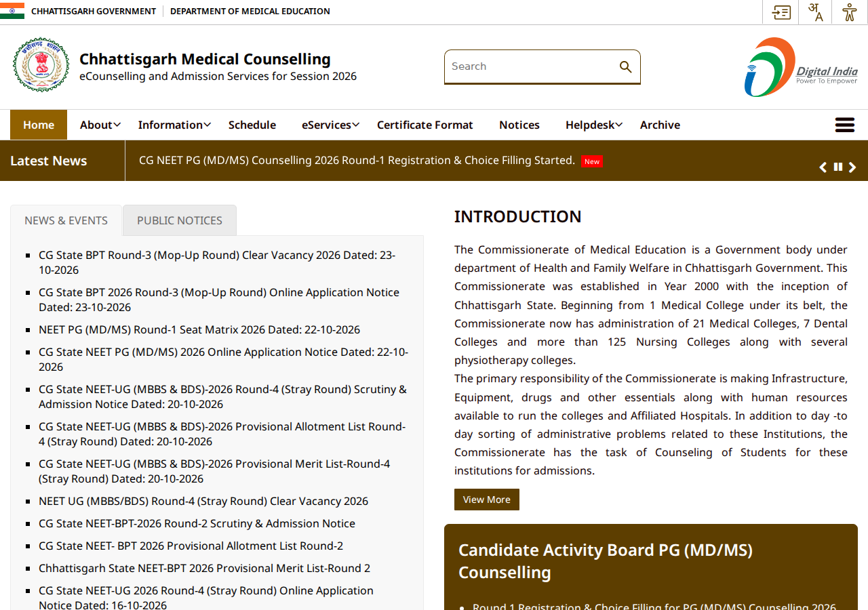
Task: Open the language selection icon
Action: 816,12
